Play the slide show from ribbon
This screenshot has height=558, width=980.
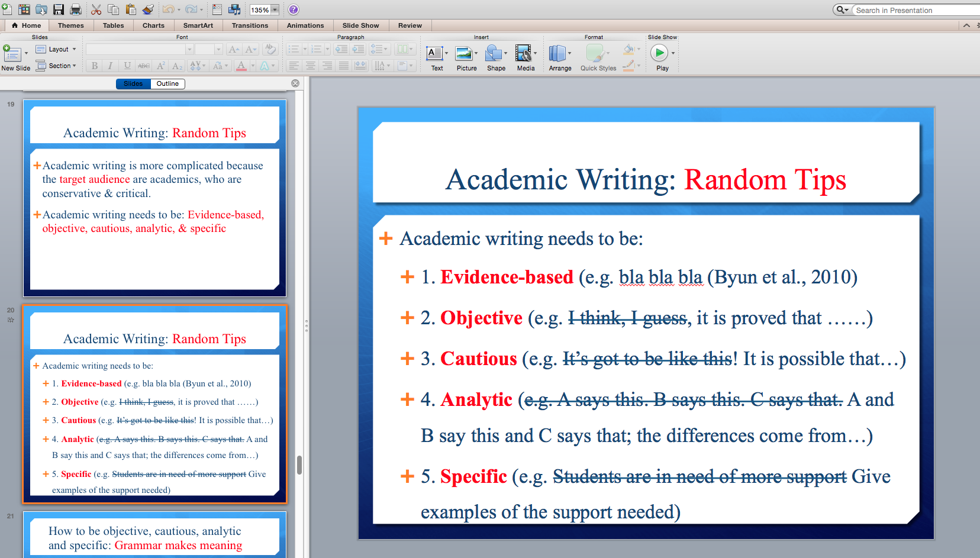[x=659, y=53]
